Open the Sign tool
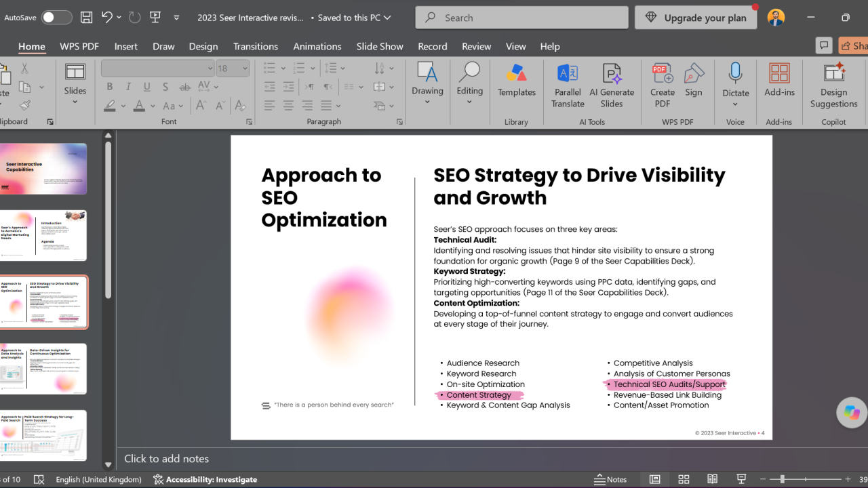 point(694,80)
